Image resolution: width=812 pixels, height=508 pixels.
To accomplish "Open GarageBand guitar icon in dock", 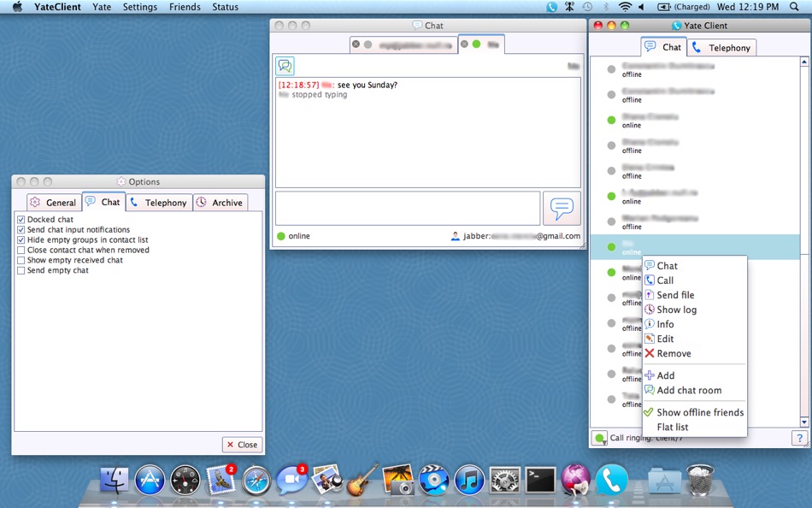I will (362, 480).
